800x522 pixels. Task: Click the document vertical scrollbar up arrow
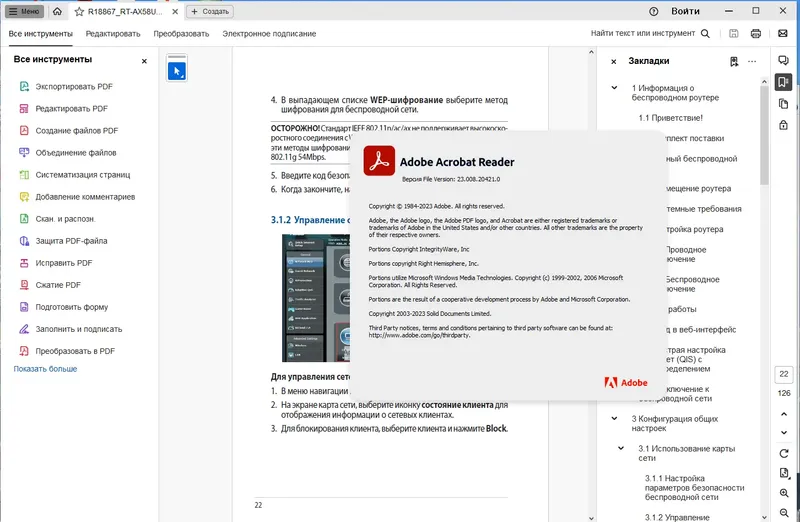[x=591, y=52]
